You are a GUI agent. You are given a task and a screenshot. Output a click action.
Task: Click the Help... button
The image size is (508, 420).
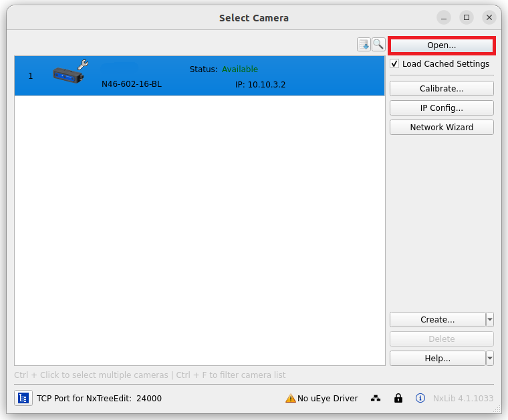pyautogui.click(x=438, y=358)
